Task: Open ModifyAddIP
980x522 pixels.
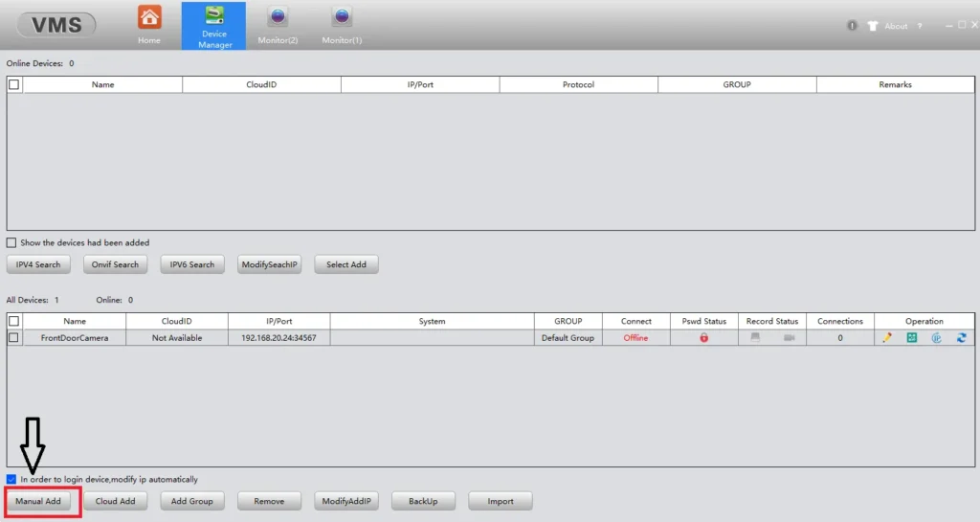Action: click(346, 501)
